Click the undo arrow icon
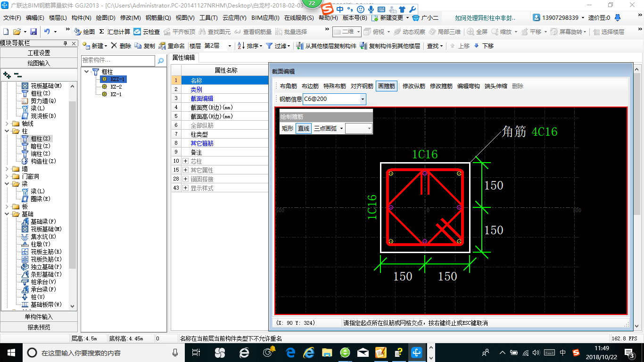This screenshot has height=362, width=644. pyautogui.click(x=47, y=32)
